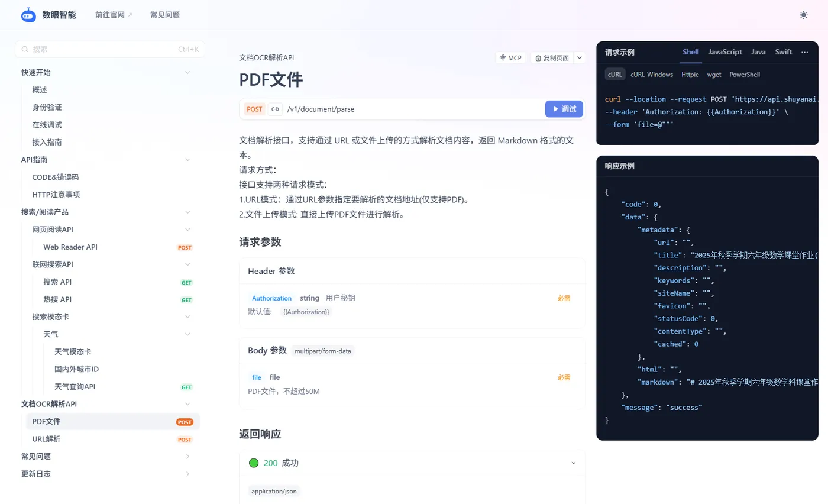Click the link icon beside the POST method
This screenshot has width=828, height=504.
coord(275,109)
